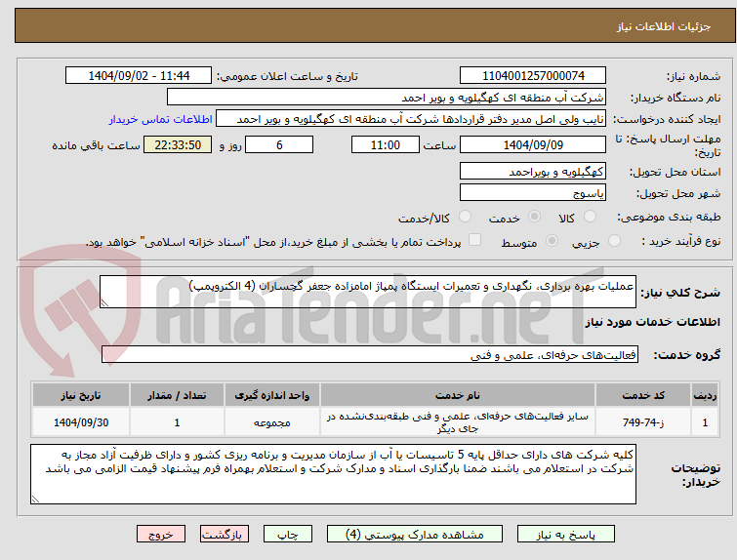Image resolution: width=737 pixels, height=560 pixels.
Task: Click the need date cell 1404/09/30
Action: click(80, 422)
